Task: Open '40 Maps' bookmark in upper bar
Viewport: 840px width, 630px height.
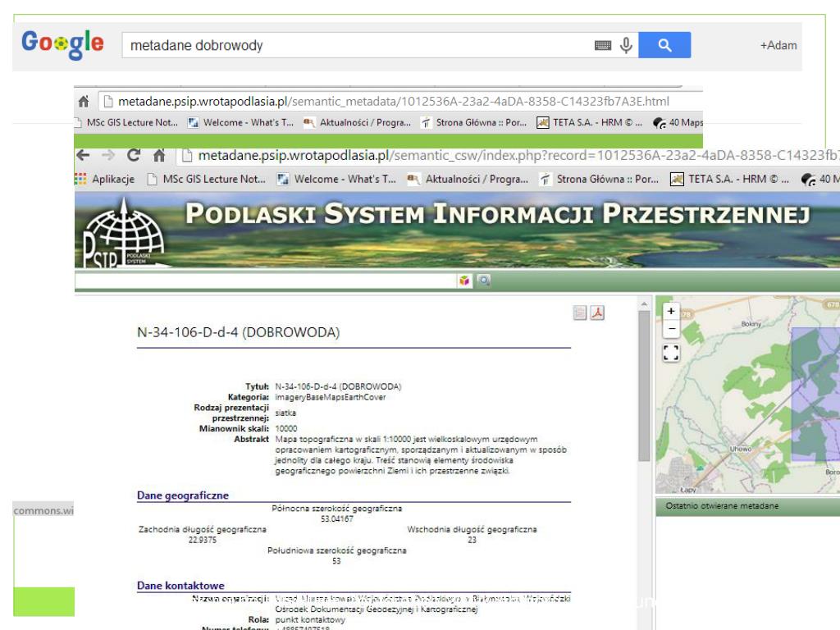Action: pos(678,123)
